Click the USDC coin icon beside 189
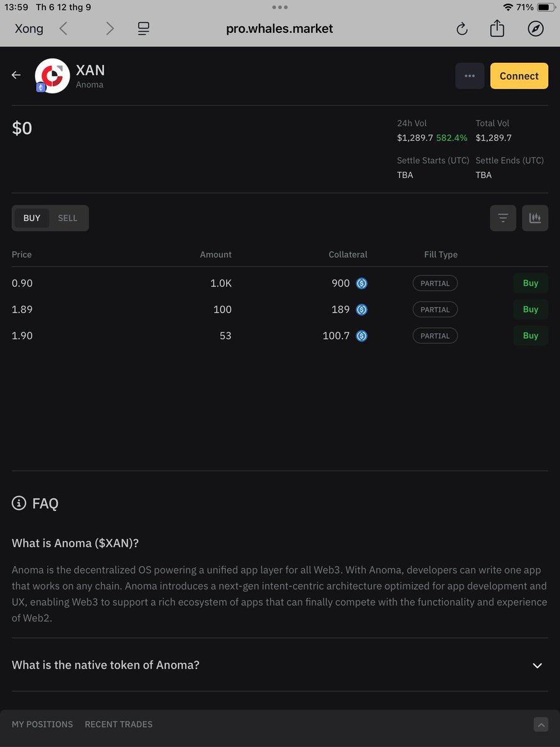The width and height of the screenshot is (560, 747). pyautogui.click(x=362, y=309)
